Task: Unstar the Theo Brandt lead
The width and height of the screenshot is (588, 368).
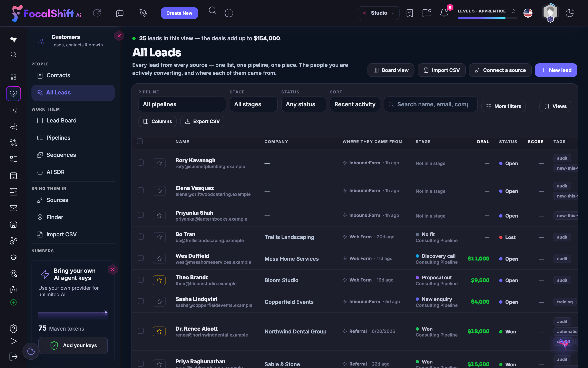Action: pos(159,280)
